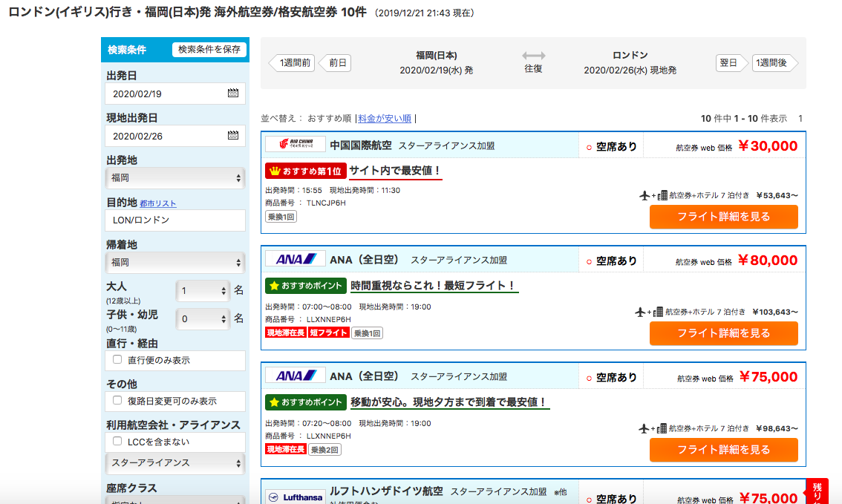Open the 大人 passenger count dropdown
Image resolution: width=842 pixels, height=504 pixels.
point(203,291)
